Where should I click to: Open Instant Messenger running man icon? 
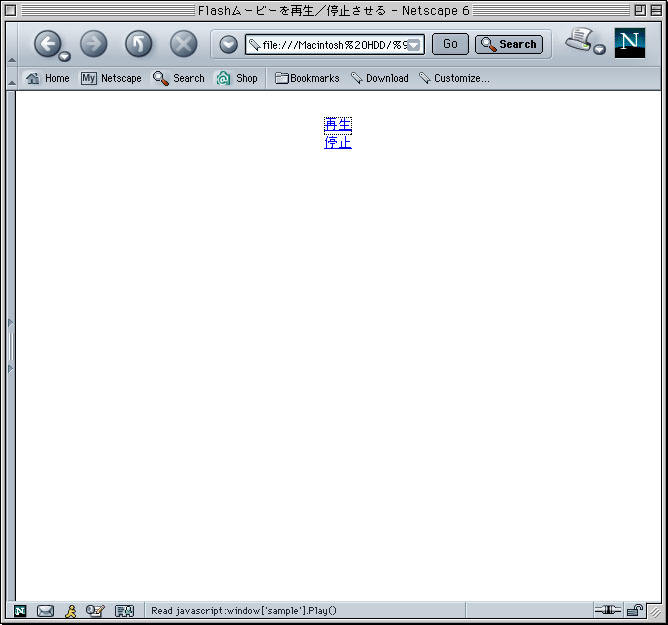71,611
